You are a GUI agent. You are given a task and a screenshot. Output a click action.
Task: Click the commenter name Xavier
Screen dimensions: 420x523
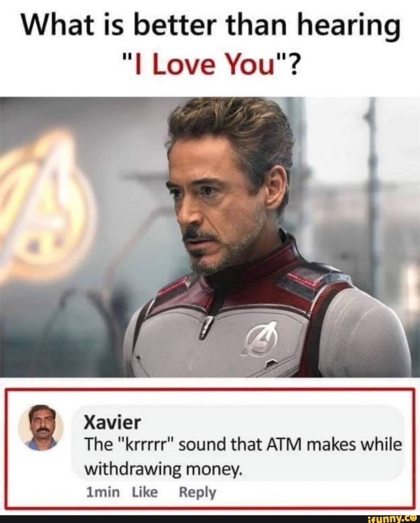pyautogui.click(x=112, y=423)
